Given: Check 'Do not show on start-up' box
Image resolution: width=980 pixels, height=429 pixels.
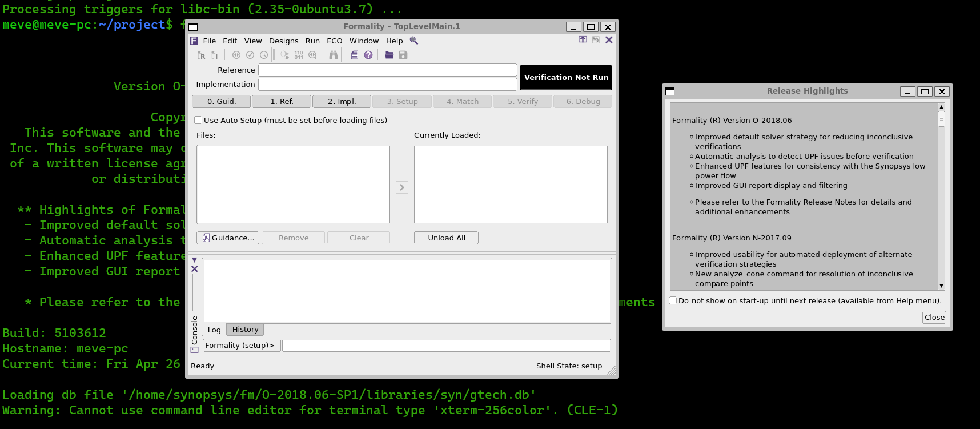Looking at the screenshot, I should point(673,300).
